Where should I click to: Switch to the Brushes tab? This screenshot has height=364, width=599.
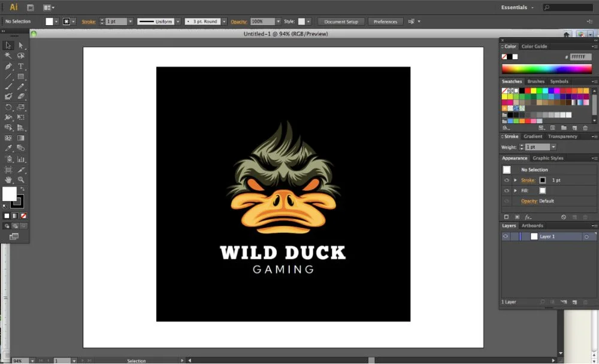click(536, 81)
